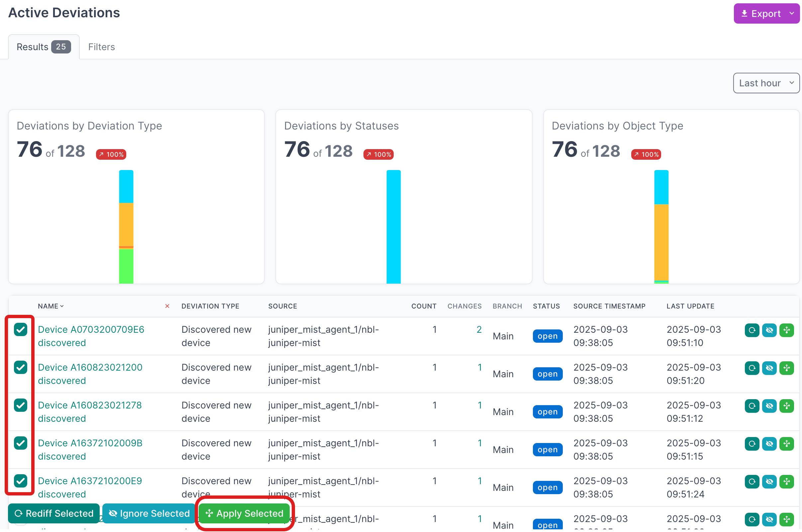Click the Apply Selected button
Image resolution: width=802 pixels, height=532 pixels.
pyautogui.click(x=245, y=513)
